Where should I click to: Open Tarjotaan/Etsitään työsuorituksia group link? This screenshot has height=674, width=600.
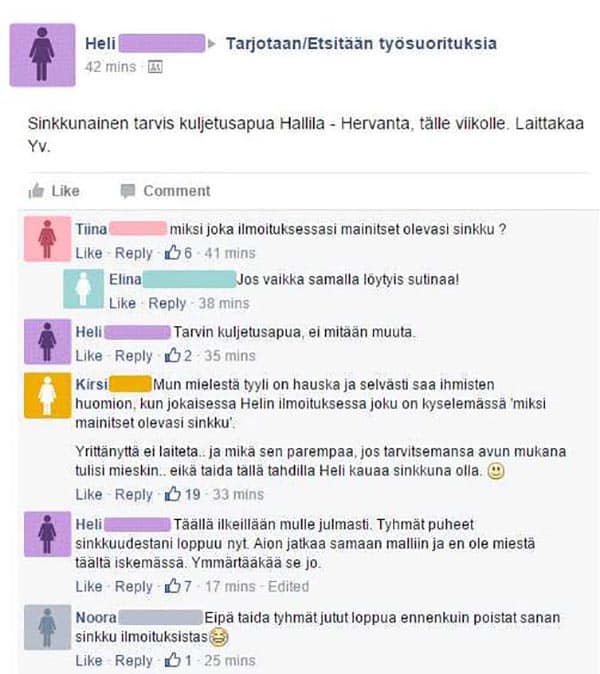click(x=361, y=43)
